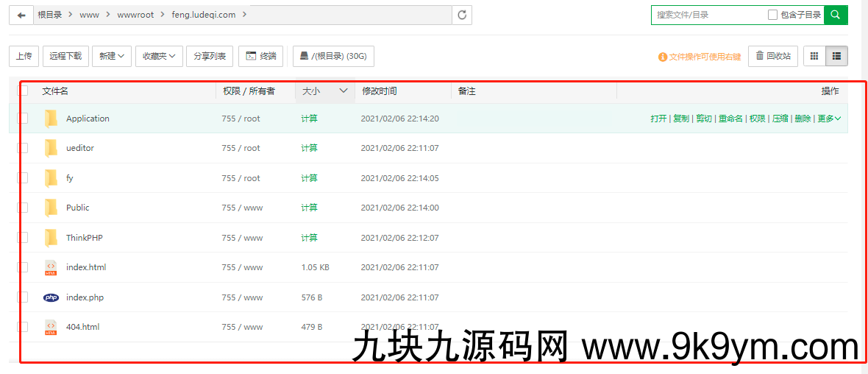Switch to grid view layout

coord(814,56)
